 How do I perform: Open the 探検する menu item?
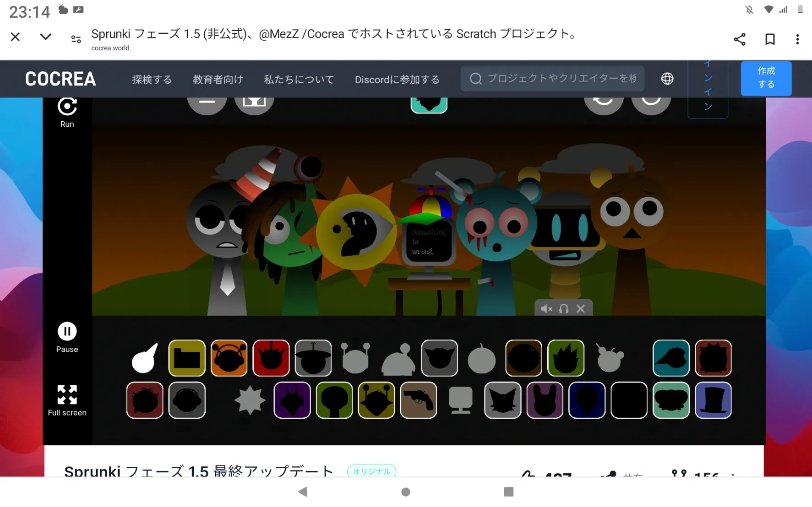pyautogui.click(x=152, y=80)
